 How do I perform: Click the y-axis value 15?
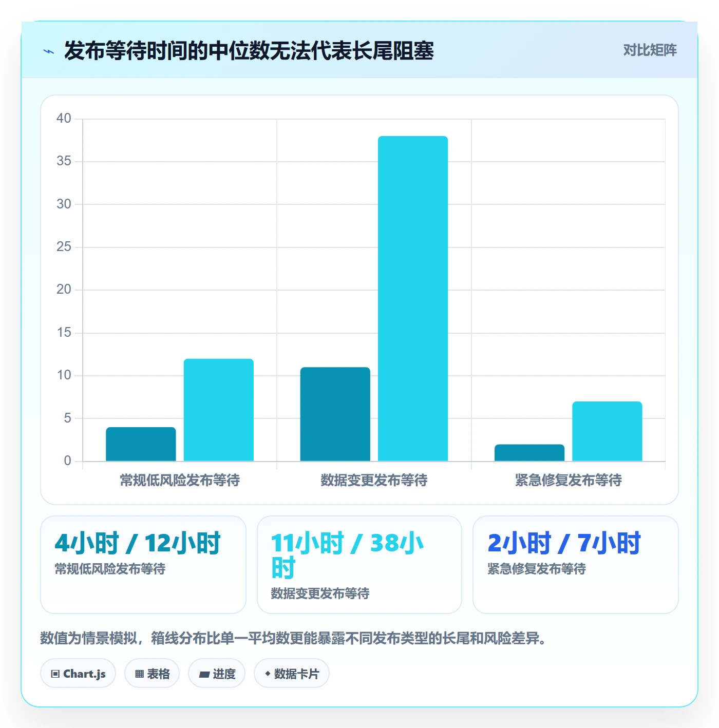64,333
